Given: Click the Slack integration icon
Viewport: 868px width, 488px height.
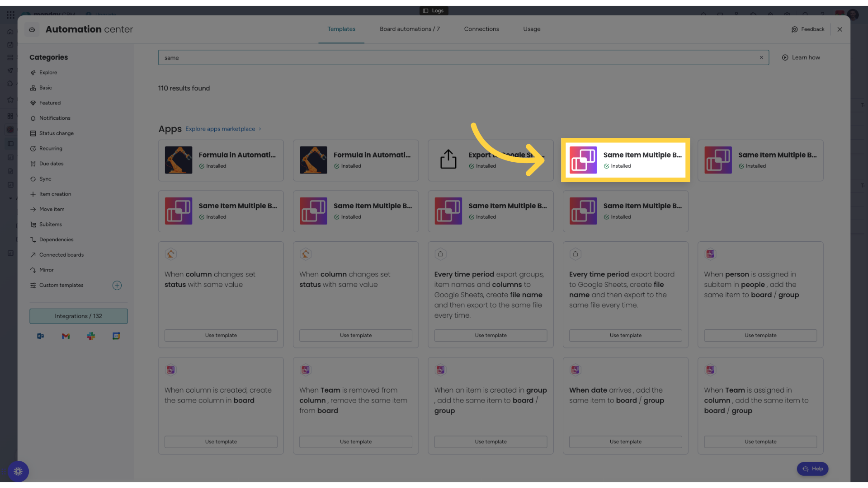Looking at the screenshot, I should coord(91,336).
